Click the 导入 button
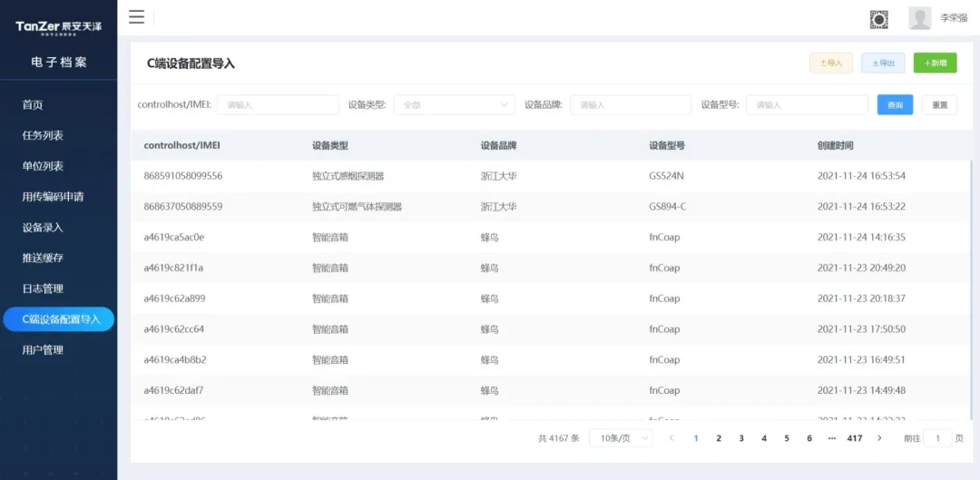Screen dimensions: 980x480 coord(830,63)
